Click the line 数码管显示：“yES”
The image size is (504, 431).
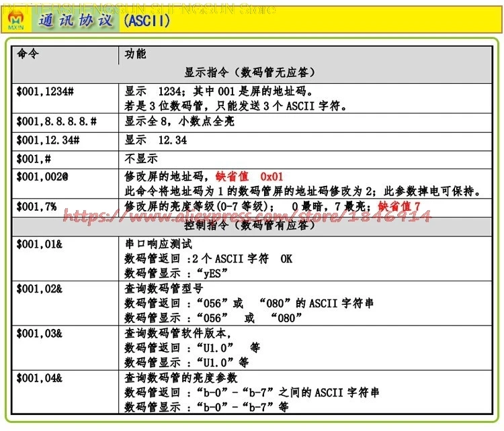pyautogui.click(x=176, y=274)
